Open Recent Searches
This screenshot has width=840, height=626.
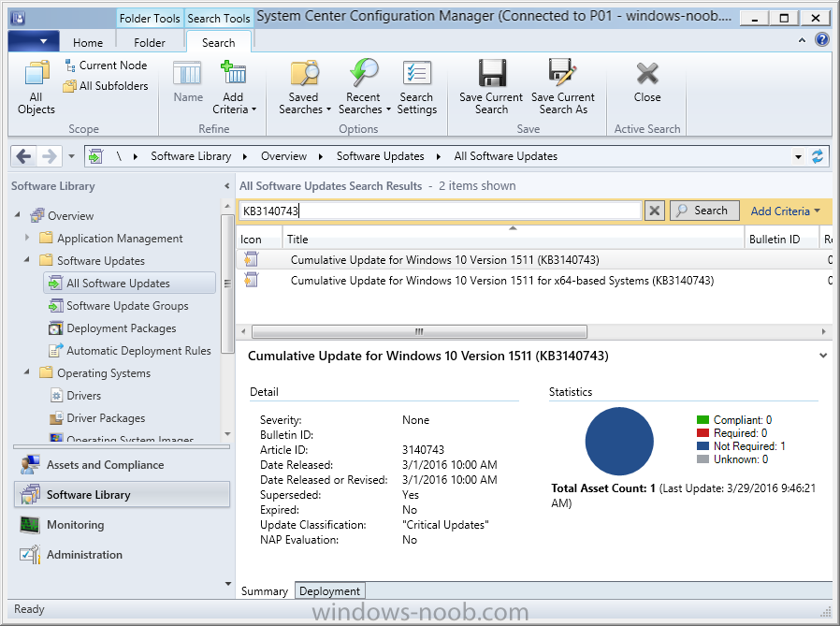364,87
